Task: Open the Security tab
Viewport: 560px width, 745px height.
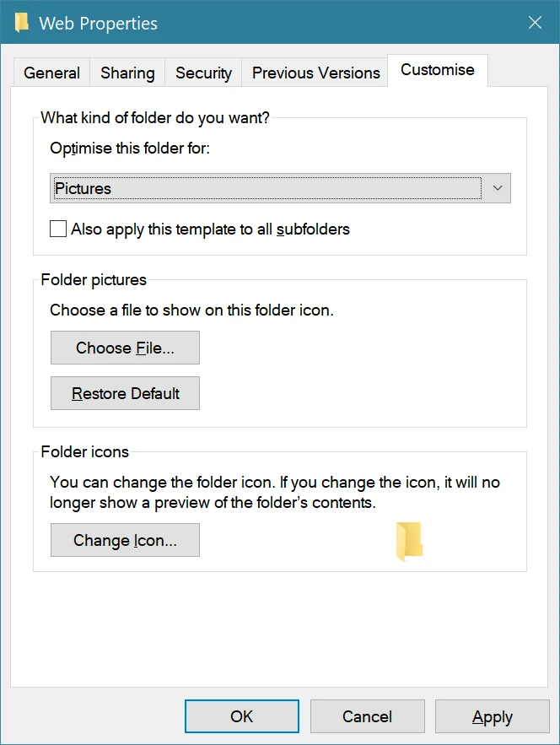Action: tap(202, 73)
